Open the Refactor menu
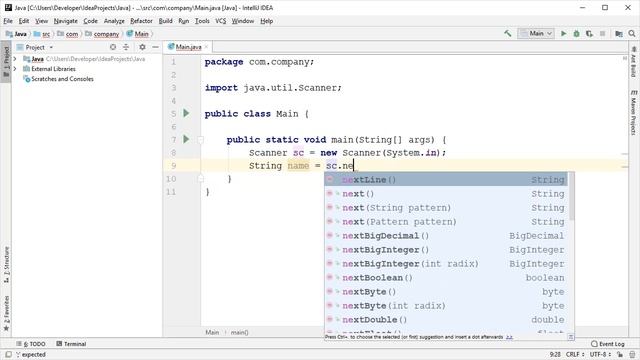Viewport: 640px width, 360px height. (x=141, y=21)
